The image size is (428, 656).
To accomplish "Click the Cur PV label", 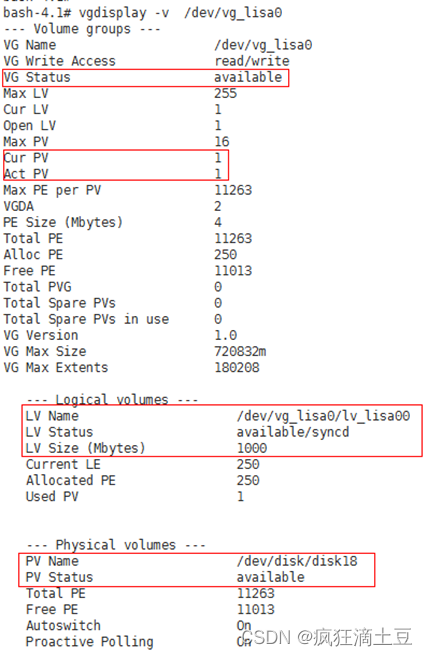I will pyautogui.click(x=26, y=158).
